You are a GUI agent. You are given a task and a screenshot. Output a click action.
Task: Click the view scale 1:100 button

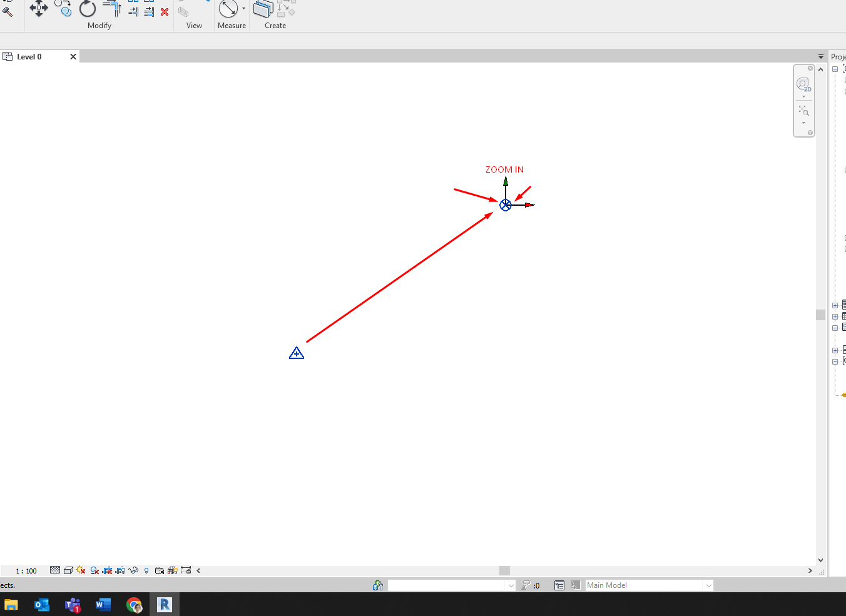(25, 570)
